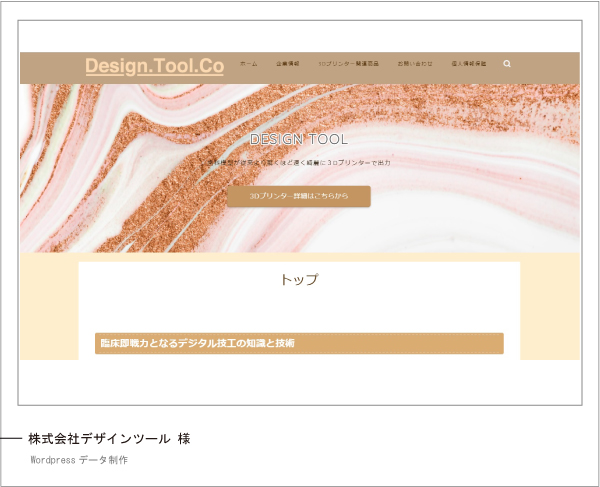Select the お問い合わせ navigation link

(x=415, y=64)
